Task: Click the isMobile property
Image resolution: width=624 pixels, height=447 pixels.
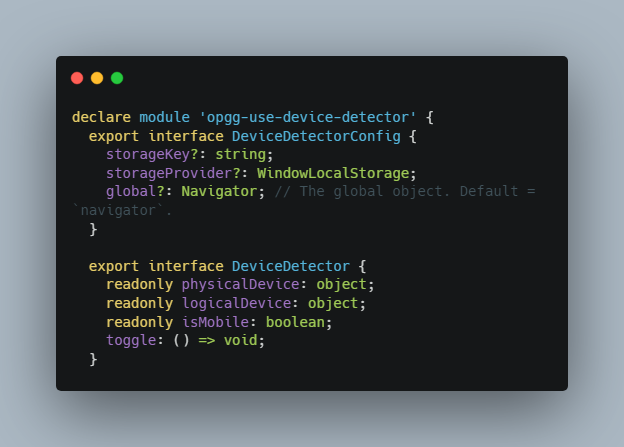Action: 215,322
